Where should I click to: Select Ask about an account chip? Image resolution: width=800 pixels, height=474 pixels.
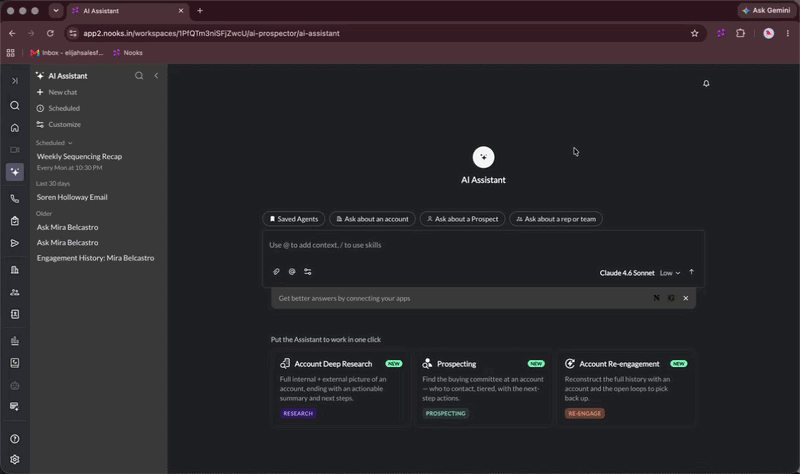tap(372, 219)
